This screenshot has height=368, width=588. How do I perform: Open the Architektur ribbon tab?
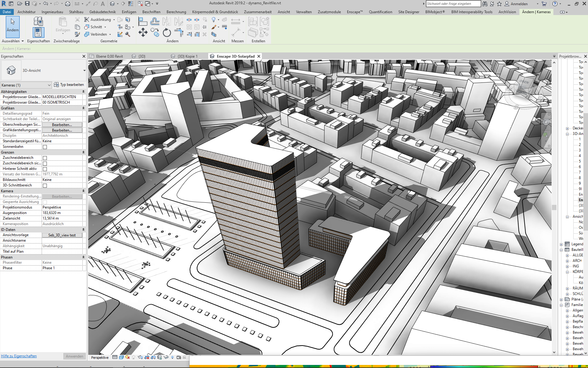(x=26, y=12)
